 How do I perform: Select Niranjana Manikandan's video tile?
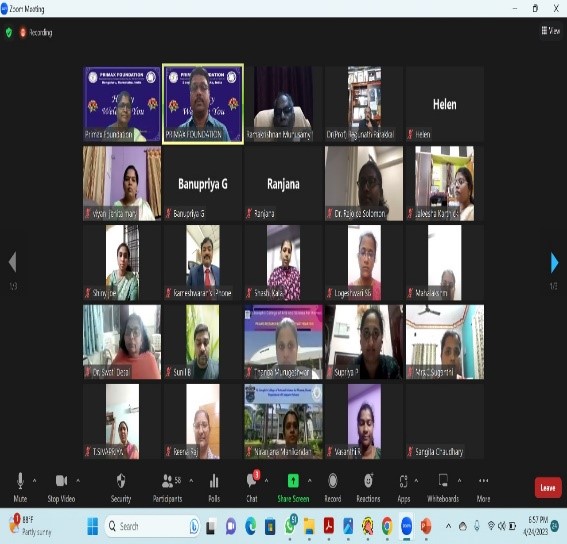pyautogui.click(x=284, y=421)
